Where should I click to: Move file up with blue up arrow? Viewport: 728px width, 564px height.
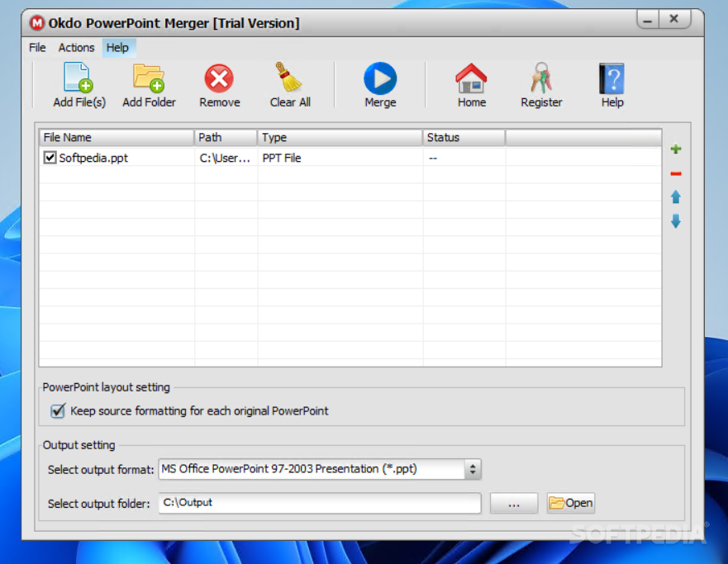676,197
